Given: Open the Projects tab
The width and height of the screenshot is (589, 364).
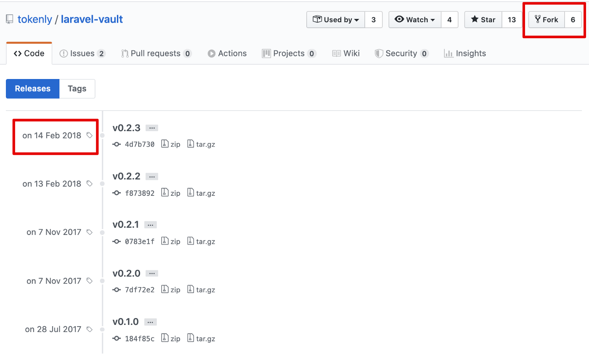Looking at the screenshot, I should click(289, 53).
